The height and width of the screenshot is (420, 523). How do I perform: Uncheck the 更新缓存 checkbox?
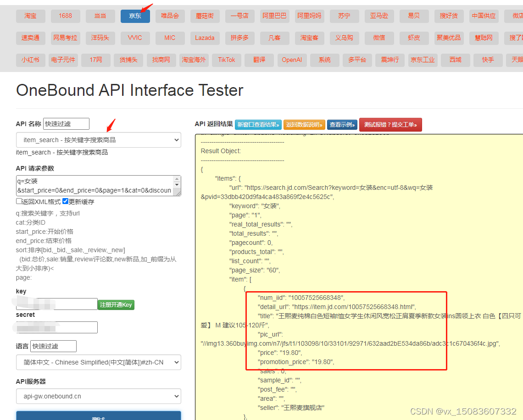[65, 201]
